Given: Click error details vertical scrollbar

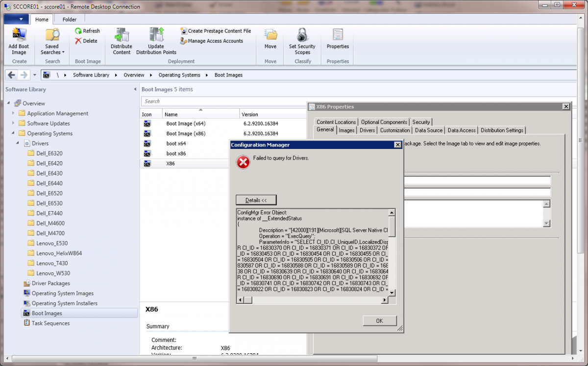Looking at the screenshot, I should [x=392, y=252].
